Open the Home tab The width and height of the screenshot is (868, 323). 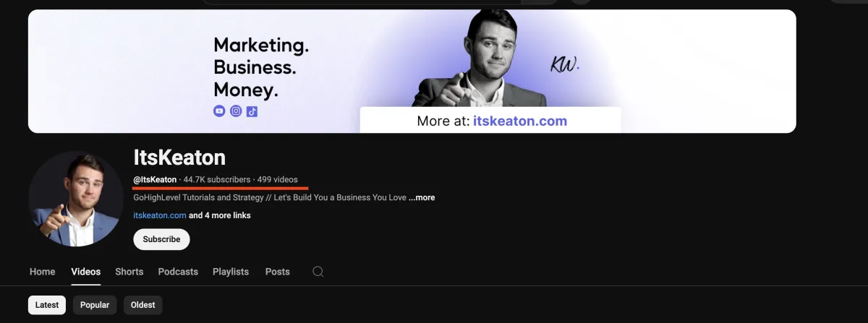(42, 272)
